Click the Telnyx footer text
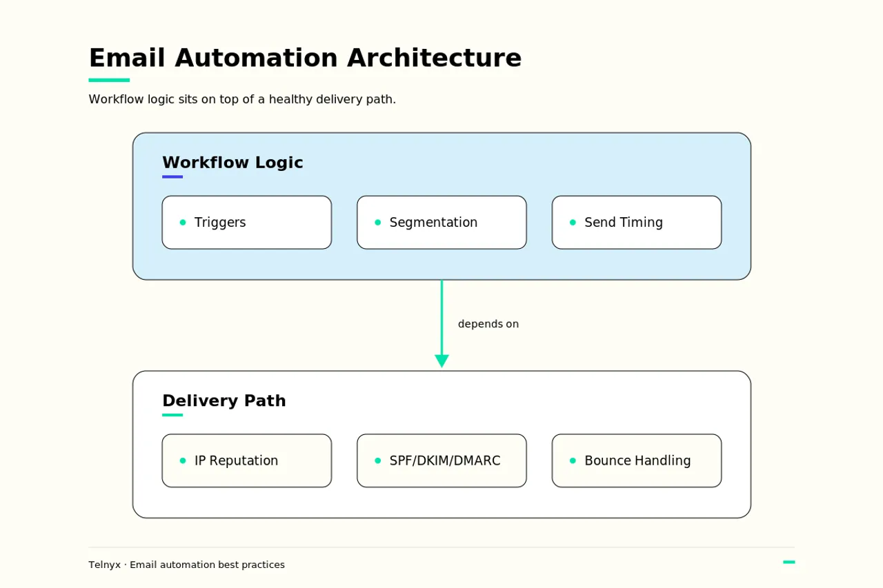This screenshot has height=588, width=883. [x=187, y=565]
